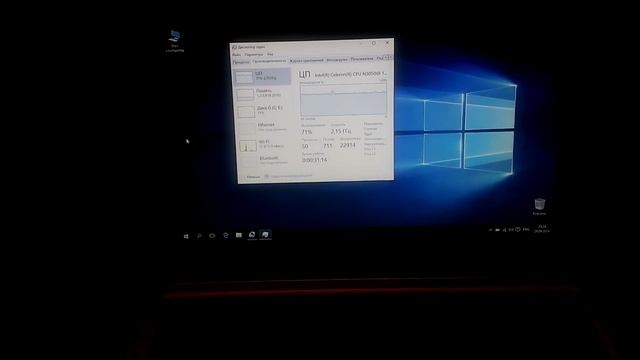Screen dimensions: 640x360
Task: Click the tab strip scroll arrows
Action: coord(388,58)
